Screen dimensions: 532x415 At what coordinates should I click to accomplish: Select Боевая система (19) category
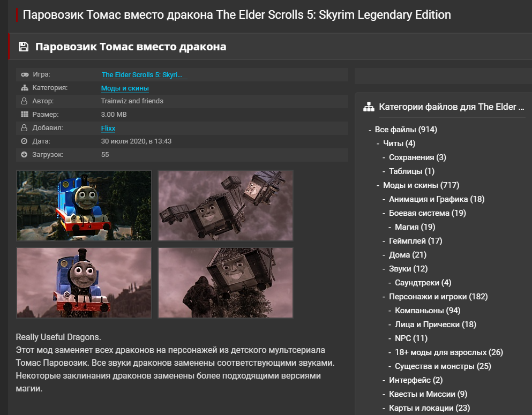click(x=428, y=213)
